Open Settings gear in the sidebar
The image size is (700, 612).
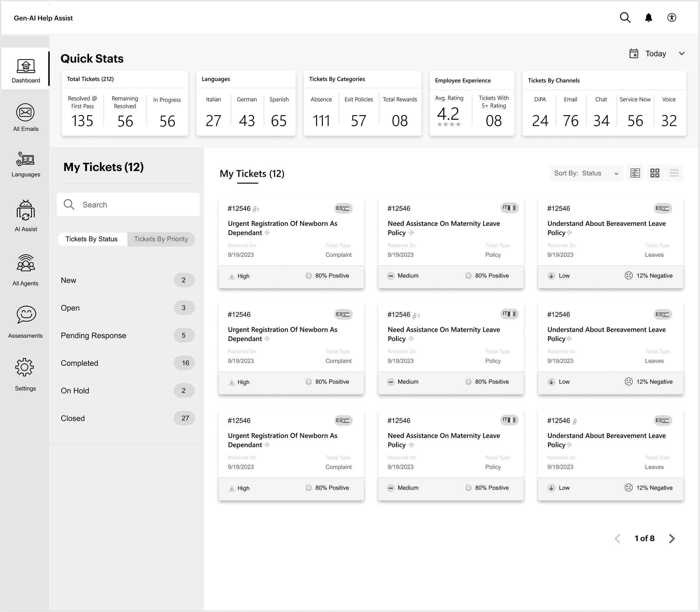point(25,374)
